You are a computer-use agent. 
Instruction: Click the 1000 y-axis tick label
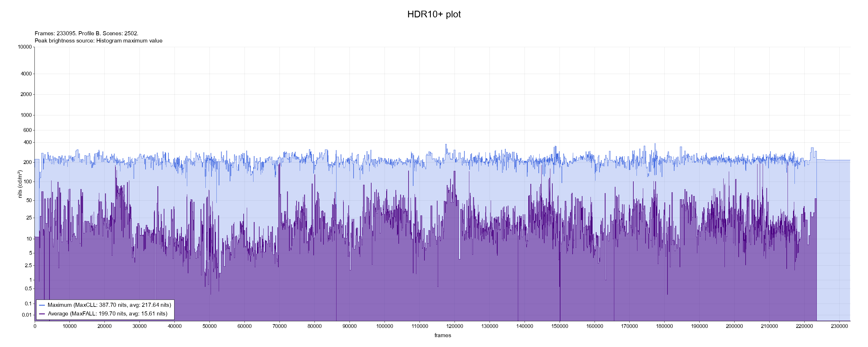click(26, 115)
